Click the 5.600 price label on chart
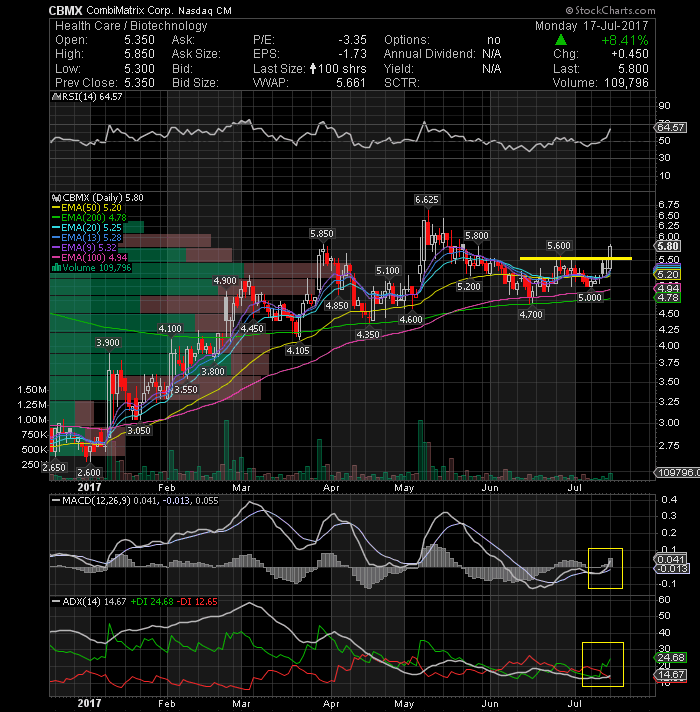 [x=558, y=246]
